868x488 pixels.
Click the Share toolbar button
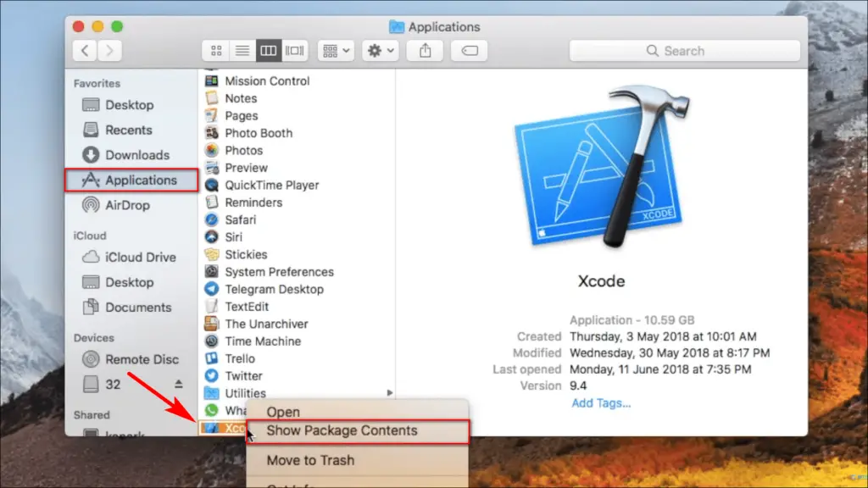tap(426, 51)
